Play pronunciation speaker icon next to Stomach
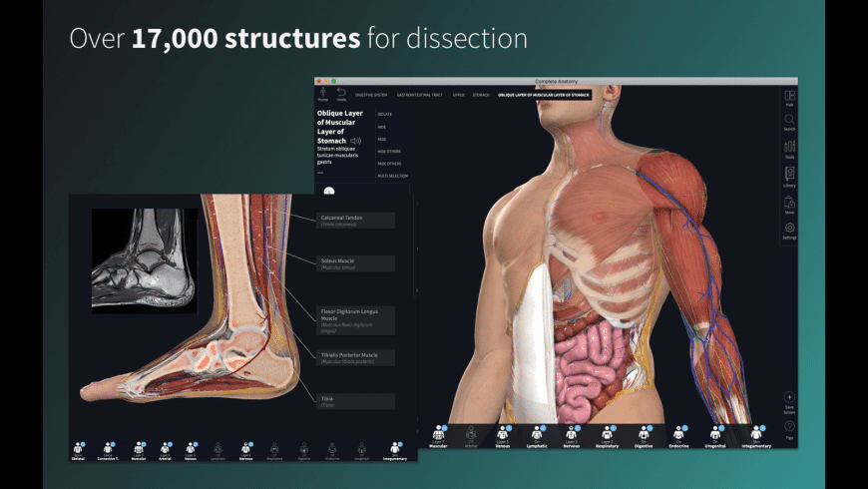The image size is (868, 489). (x=355, y=141)
